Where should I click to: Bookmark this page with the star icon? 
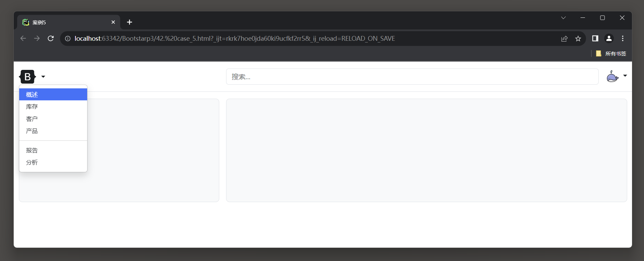click(578, 38)
